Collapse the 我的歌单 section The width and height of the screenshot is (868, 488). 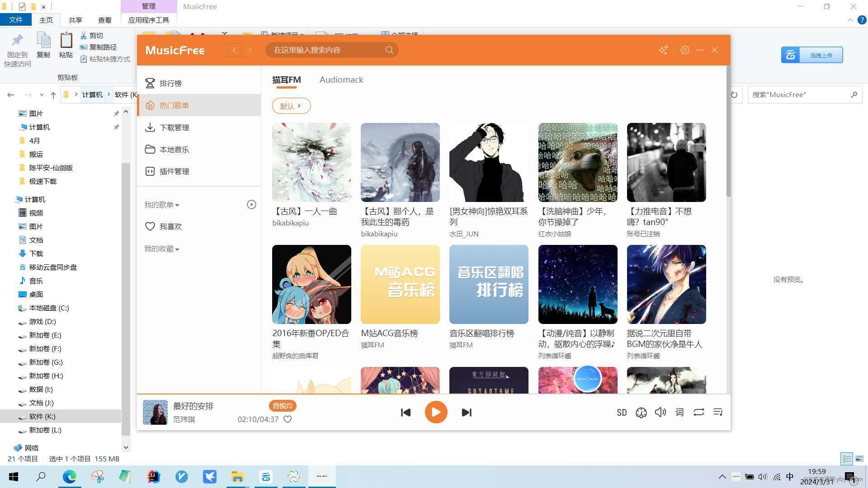[161, 205]
